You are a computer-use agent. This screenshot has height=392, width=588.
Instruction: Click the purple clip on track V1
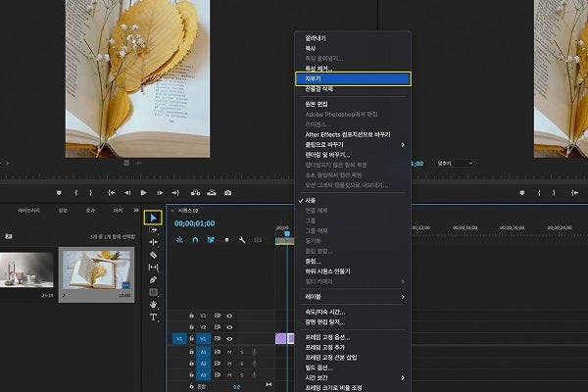pyautogui.click(x=281, y=339)
